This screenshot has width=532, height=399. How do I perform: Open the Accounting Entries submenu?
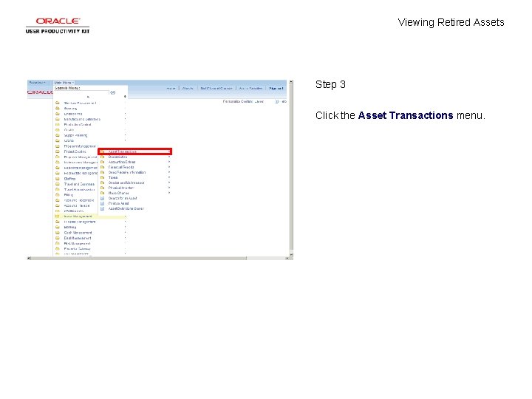(x=122, y=162)
